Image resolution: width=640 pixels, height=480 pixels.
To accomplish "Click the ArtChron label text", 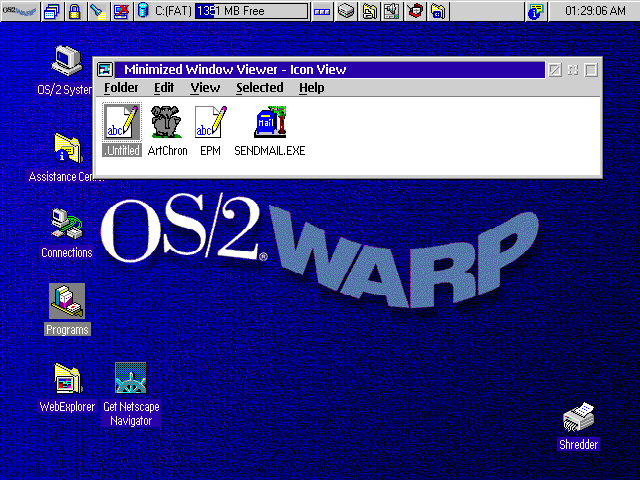I will pos(167,151).
